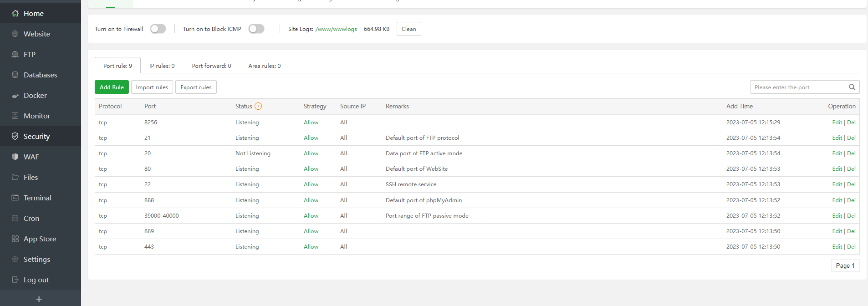Open the /www/wwwlogs path link

point(336,29)
